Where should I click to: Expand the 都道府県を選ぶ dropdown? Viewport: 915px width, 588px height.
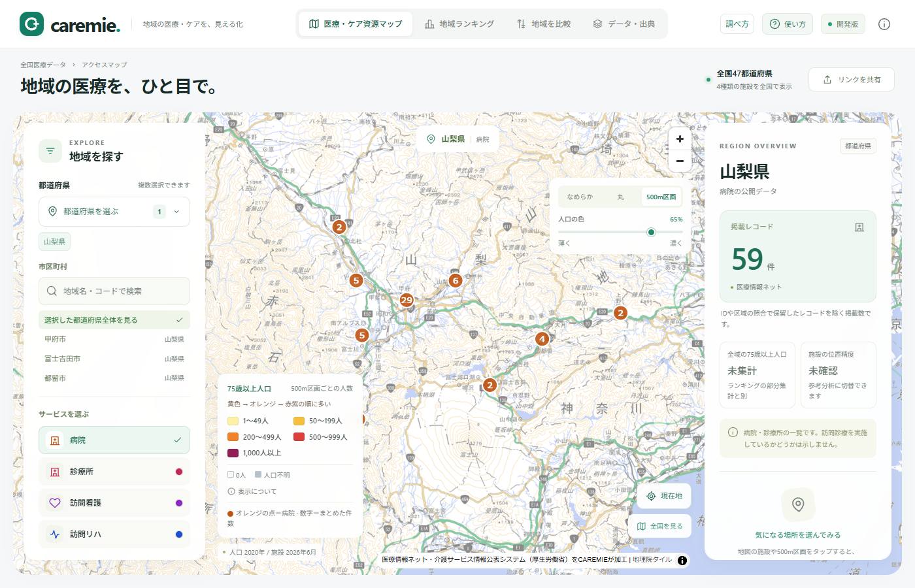[114, 212]
